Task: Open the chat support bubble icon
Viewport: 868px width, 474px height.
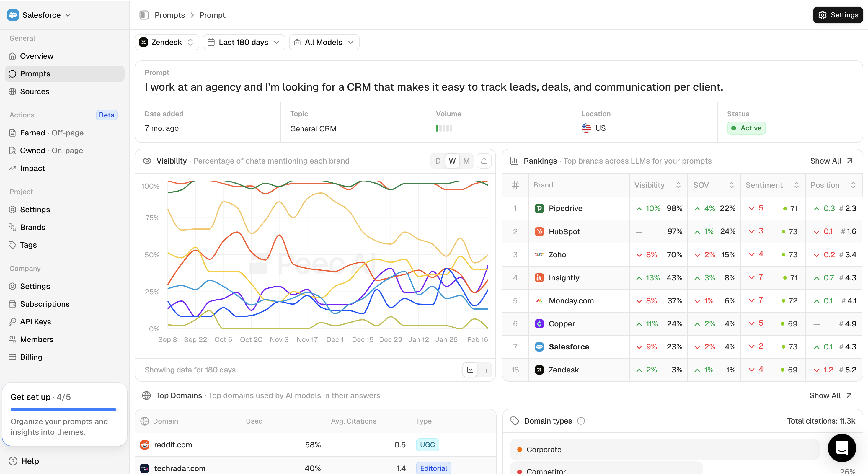Action: coord(841,447)
